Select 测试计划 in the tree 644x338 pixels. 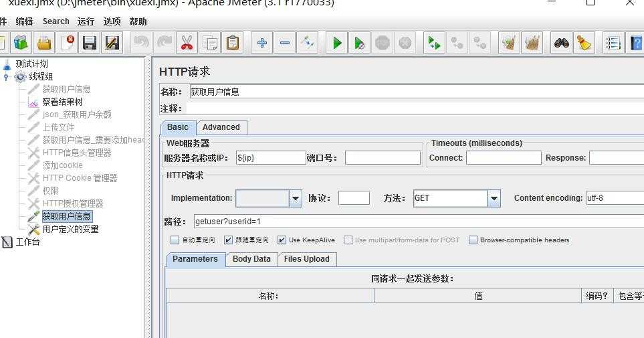pyautogui.click(x=31, y=64)
